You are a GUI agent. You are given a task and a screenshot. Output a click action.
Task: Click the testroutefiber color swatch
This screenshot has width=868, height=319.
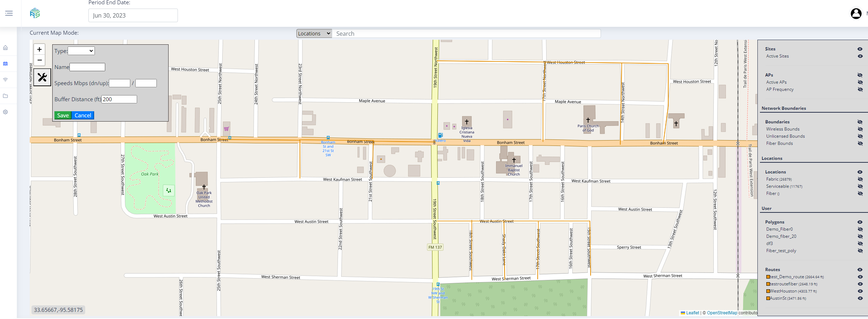[768, 284]
